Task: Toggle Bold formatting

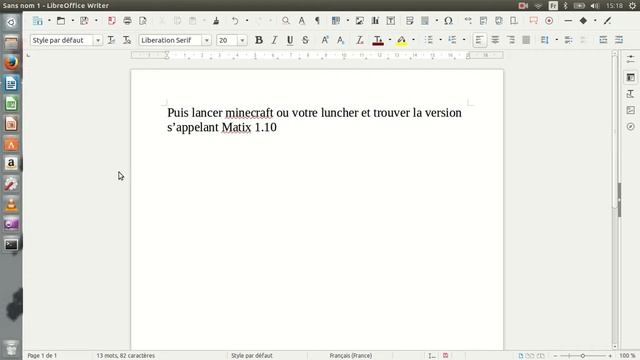Action: pos(259,40)
